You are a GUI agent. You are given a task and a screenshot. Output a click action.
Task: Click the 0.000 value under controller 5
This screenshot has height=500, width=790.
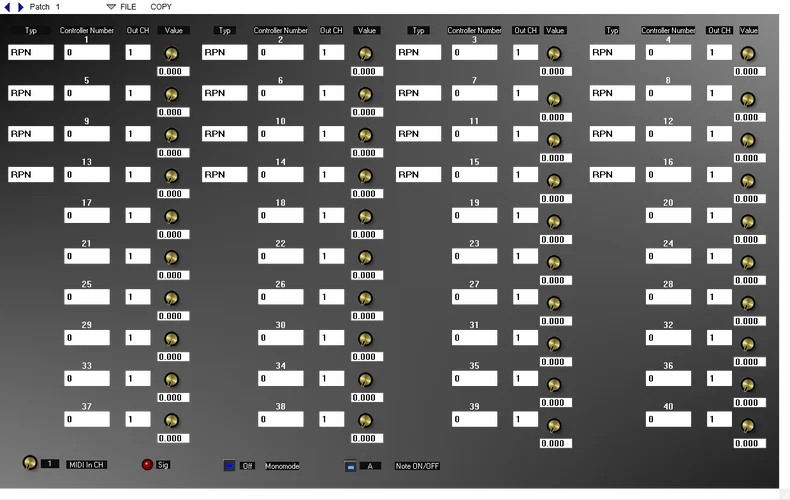[173, 112]
